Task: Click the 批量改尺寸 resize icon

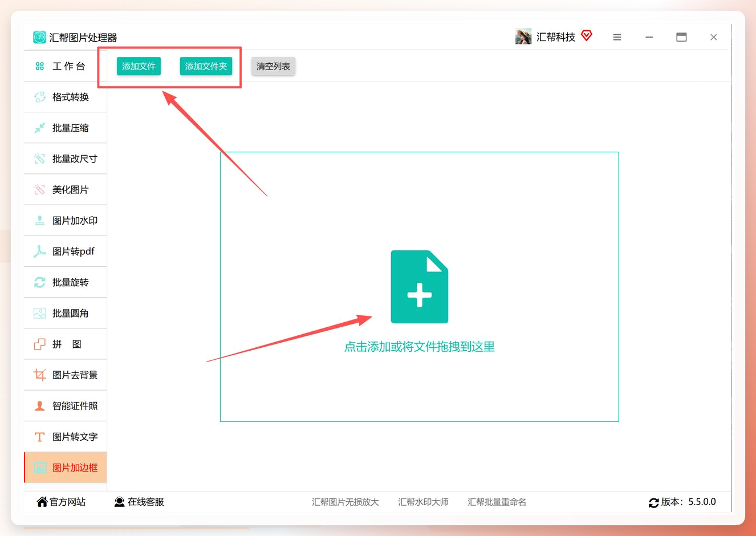Action: 39,159
